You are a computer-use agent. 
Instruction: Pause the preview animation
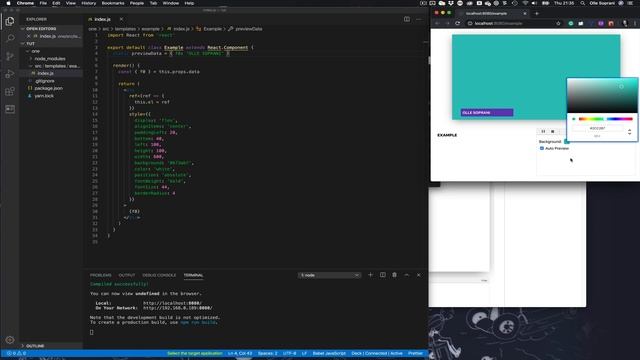[543, 131]
